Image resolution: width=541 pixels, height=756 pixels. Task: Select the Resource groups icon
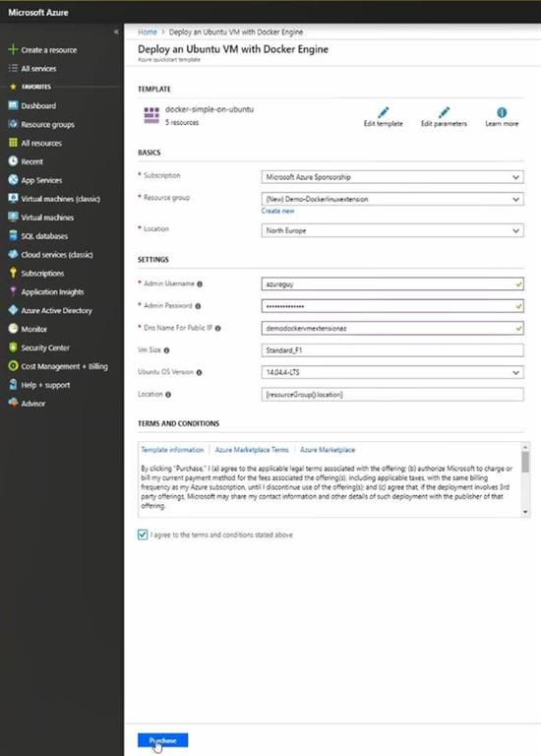[13, 124]
